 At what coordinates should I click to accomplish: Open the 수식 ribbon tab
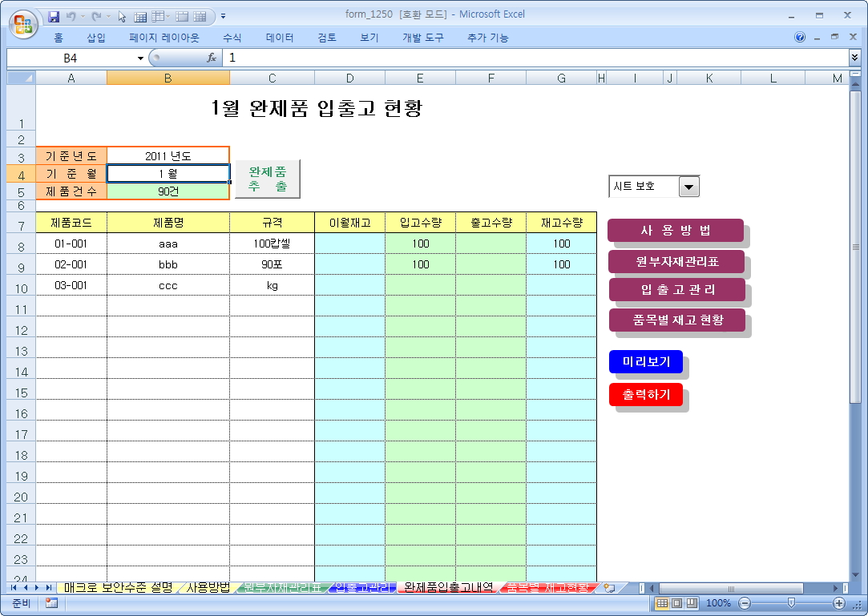click(232, 38)
